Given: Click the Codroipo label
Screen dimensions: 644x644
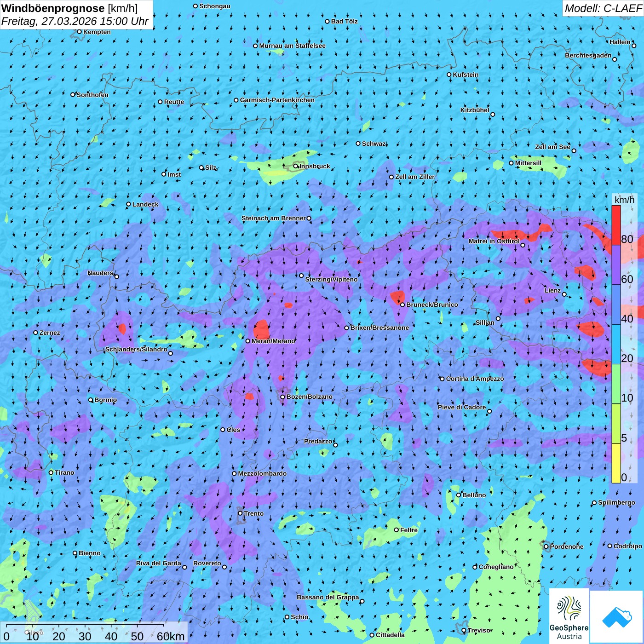Looking at the screenshot, I should [628, 546].
